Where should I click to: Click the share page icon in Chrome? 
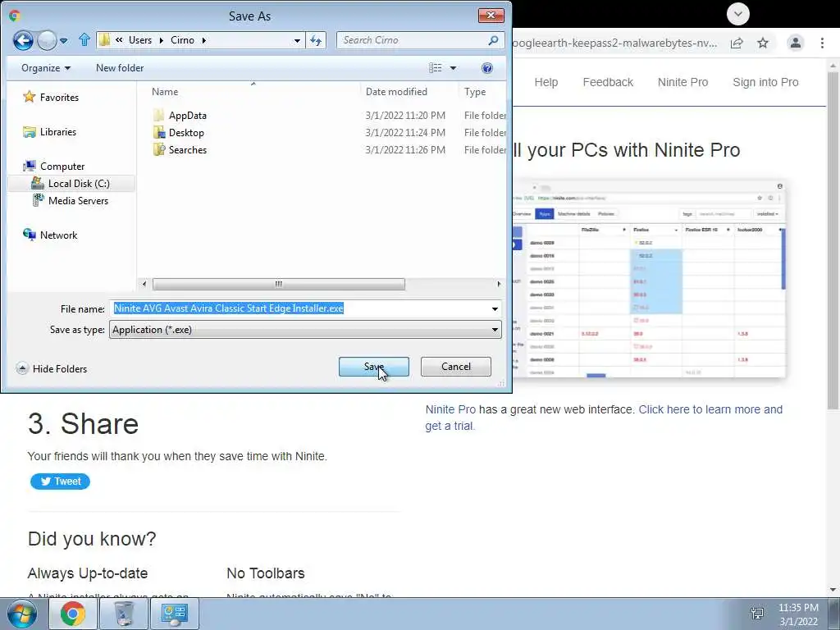coord(737,43)
